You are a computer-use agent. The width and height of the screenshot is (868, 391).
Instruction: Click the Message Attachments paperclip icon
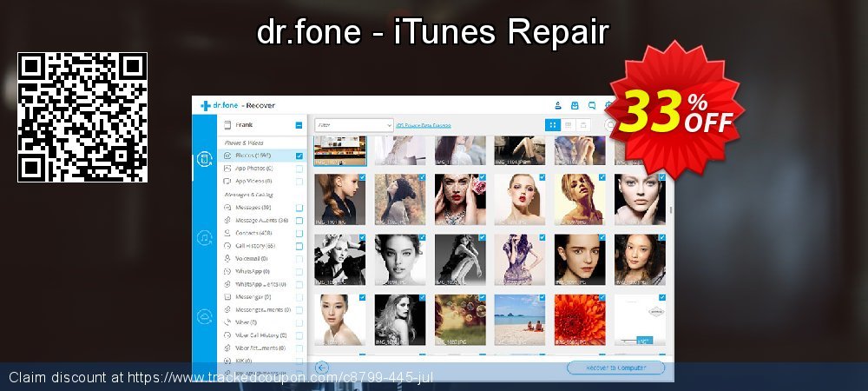point(227,221)
